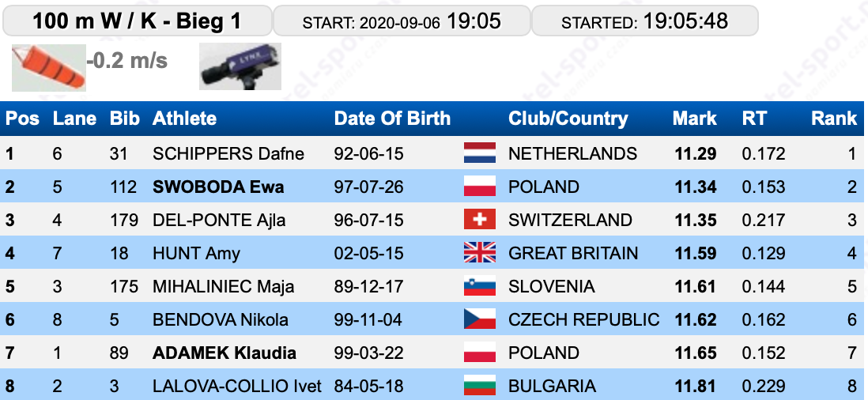Image resolution: width=868 pixels, height=400 pixels.
Task: Sort by the RT column header
Action: (x=754, y=119)
